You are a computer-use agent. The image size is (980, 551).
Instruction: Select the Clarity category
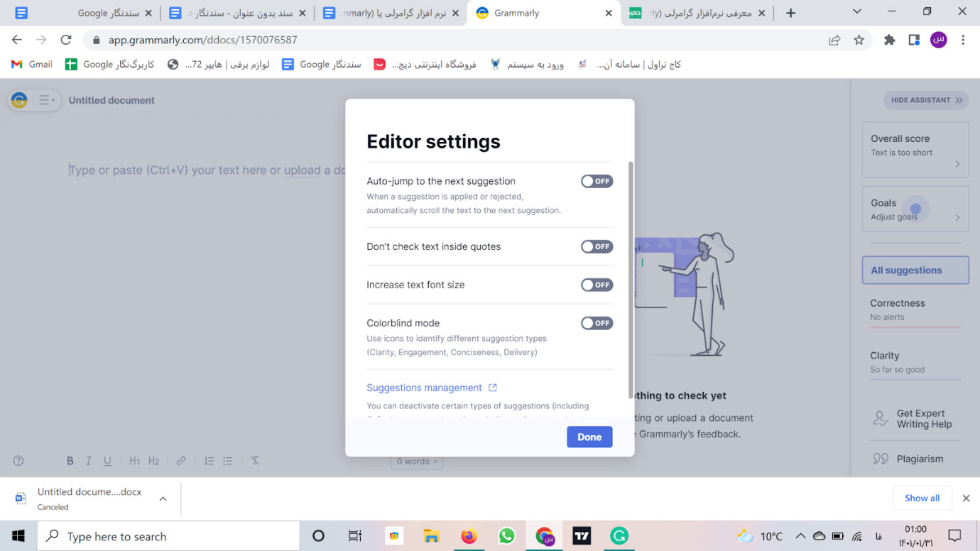(x=915, y=363)
